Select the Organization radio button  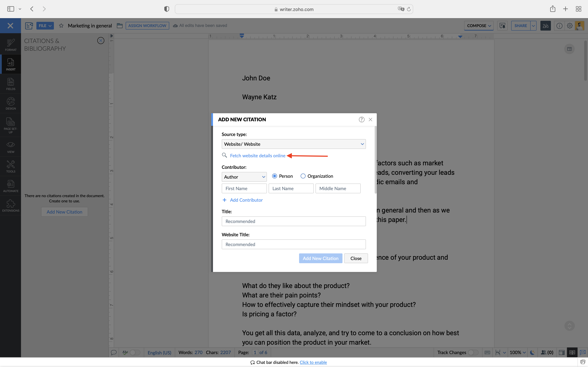pyautogui.click(x=303, y=176)
